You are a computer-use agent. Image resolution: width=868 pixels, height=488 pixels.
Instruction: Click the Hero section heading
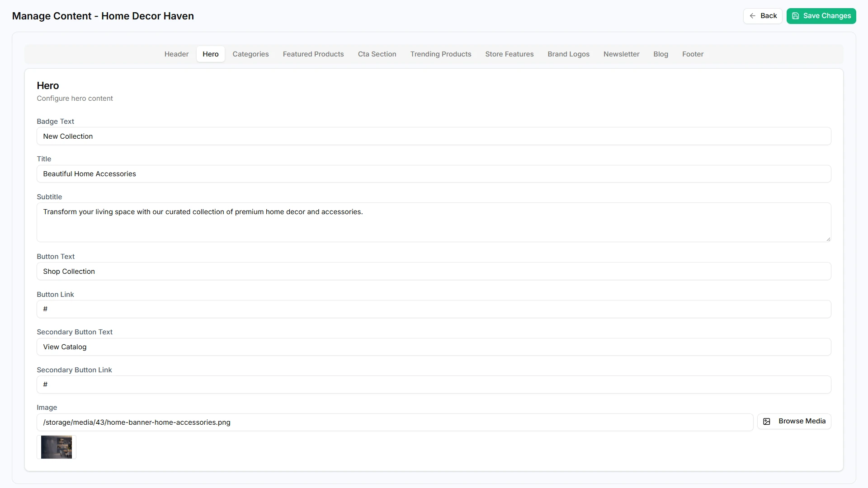point(48,86)
